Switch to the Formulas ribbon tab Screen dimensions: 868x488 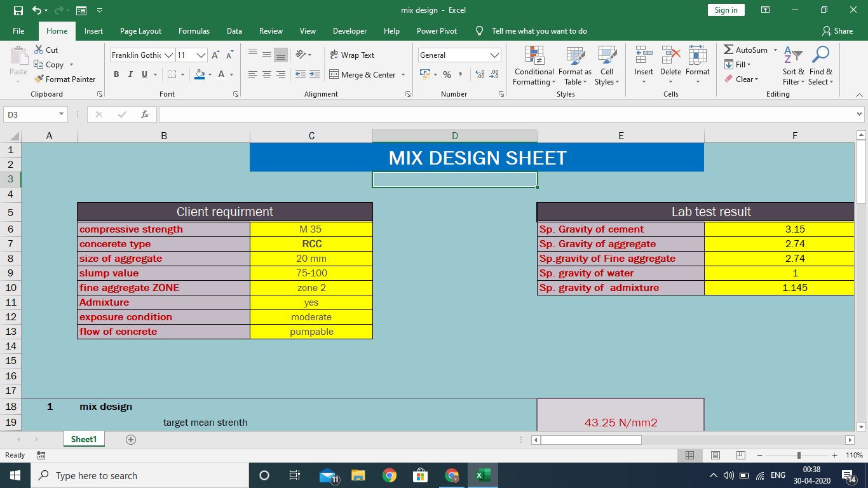194,30
